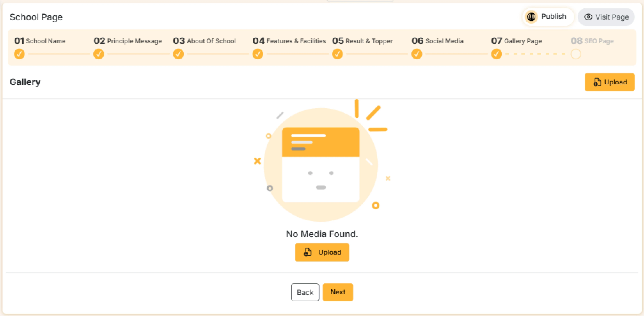Click the School Name step checkmark
The width and height of the screenshot is (644, 316).
[19, 54]
